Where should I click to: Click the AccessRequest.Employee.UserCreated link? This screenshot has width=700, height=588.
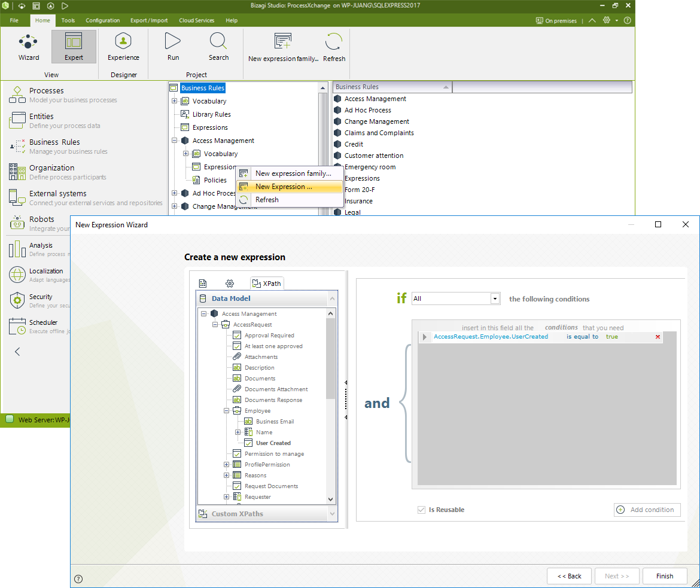[491, 337]
